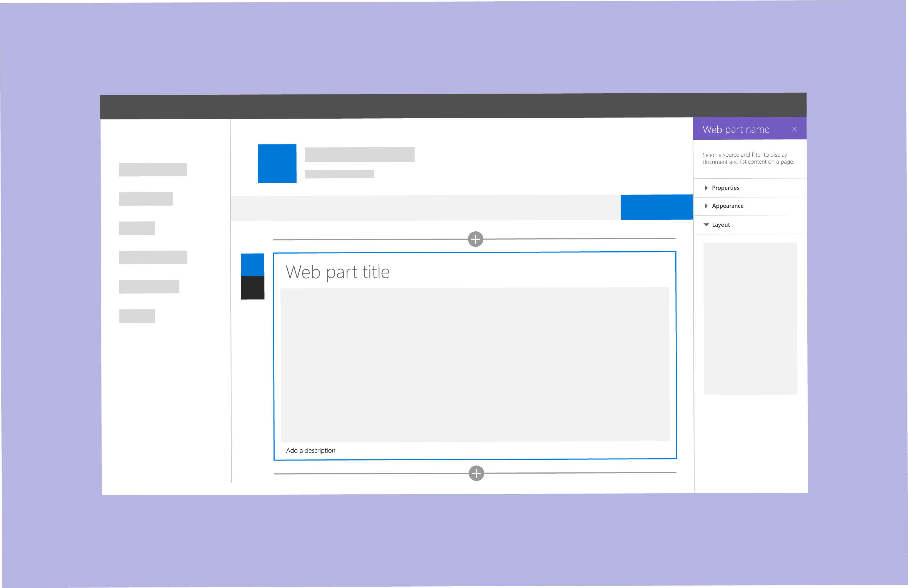Click the 'Web part name' heading
908x588 pixels.
[736, 130]
